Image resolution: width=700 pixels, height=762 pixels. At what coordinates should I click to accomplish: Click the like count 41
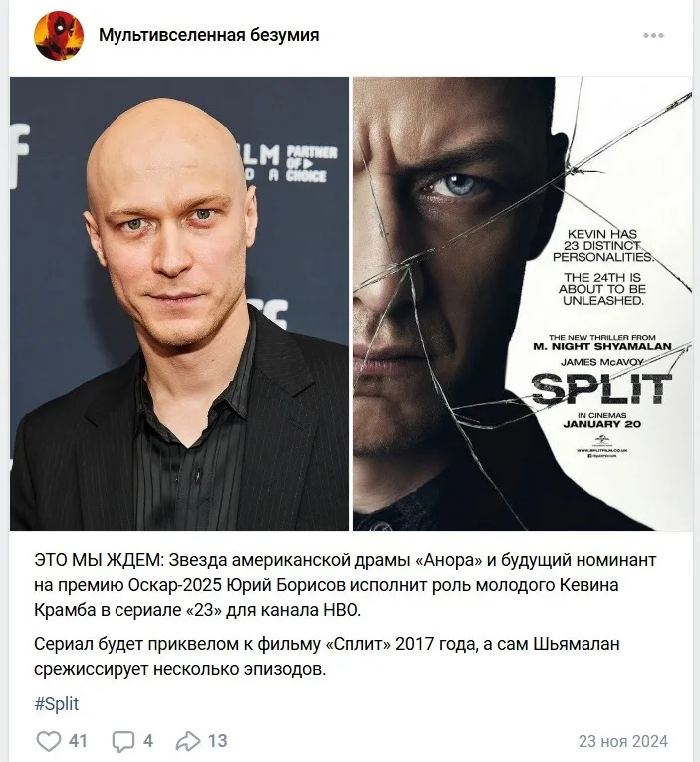78,741
